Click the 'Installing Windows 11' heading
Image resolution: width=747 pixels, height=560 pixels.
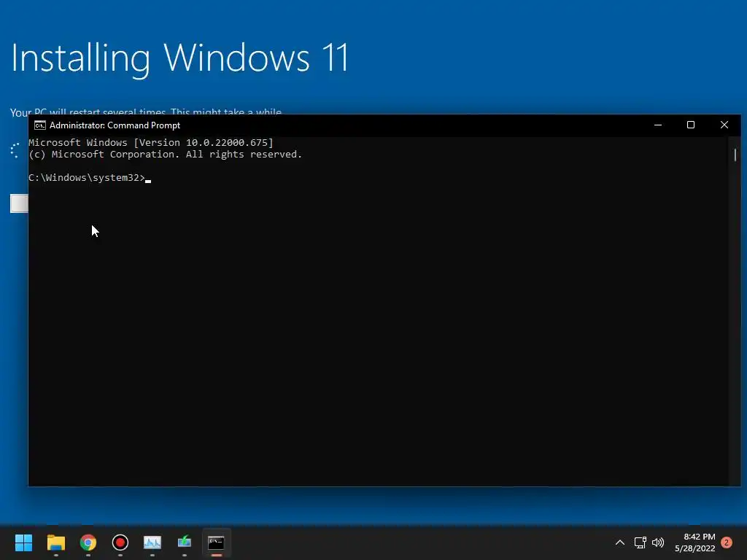[180, 58]
